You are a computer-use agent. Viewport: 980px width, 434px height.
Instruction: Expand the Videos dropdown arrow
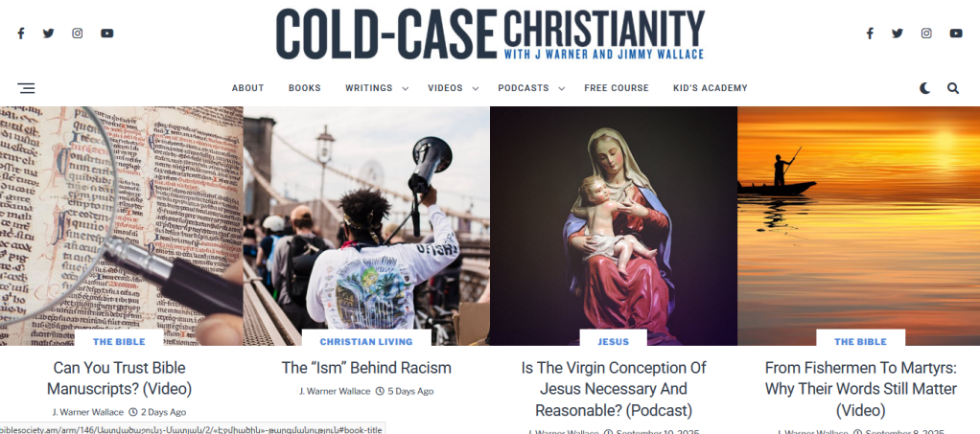[475, 89]
